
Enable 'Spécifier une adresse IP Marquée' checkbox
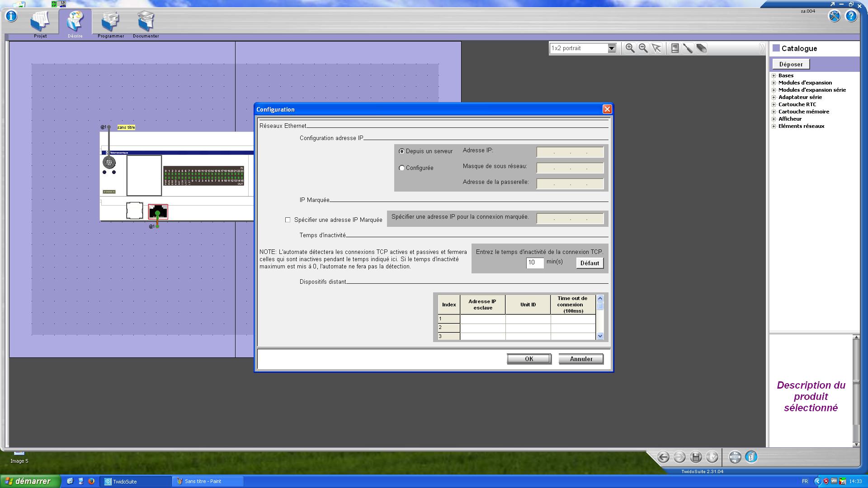coord(288,220)
